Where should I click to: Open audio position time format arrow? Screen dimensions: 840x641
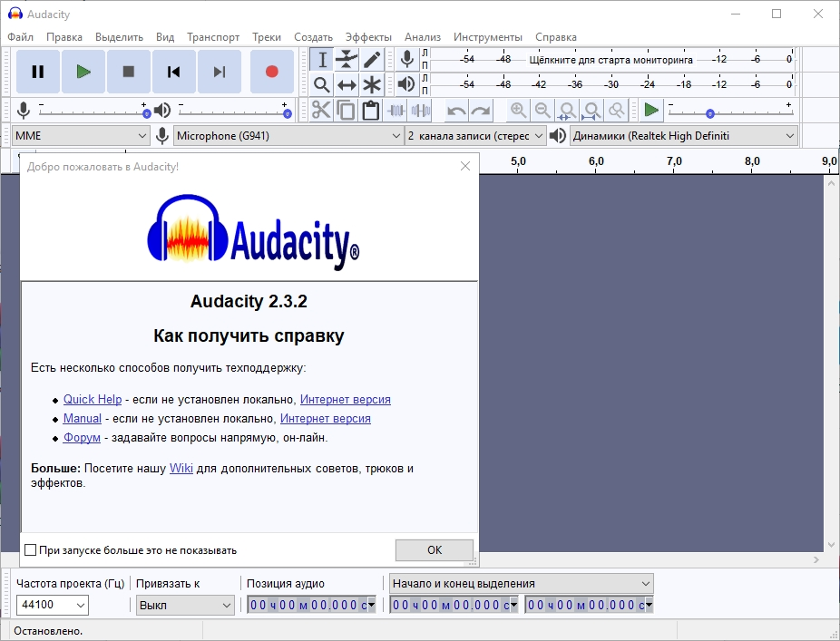pyautogui.click(x=371, y=605)
